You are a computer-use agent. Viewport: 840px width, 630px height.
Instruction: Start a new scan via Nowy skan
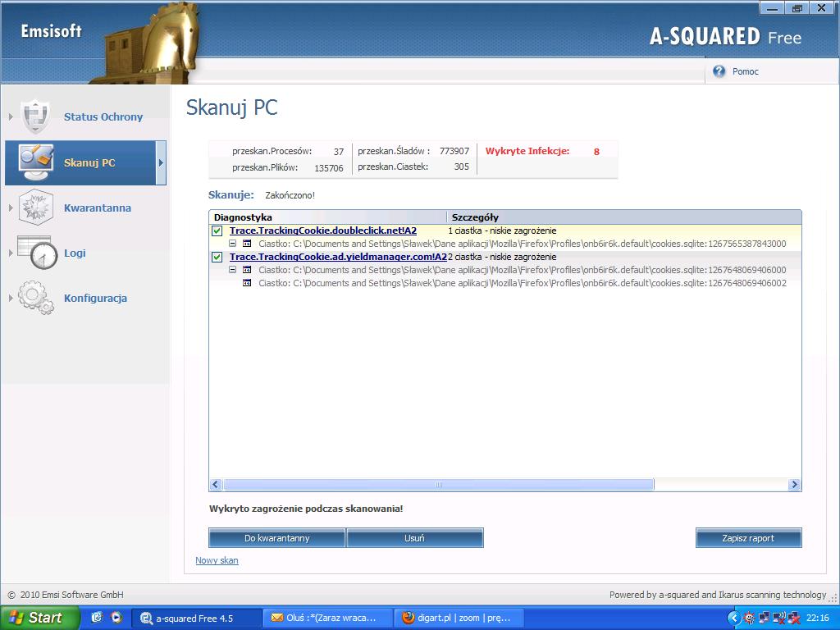click(217, 560)
